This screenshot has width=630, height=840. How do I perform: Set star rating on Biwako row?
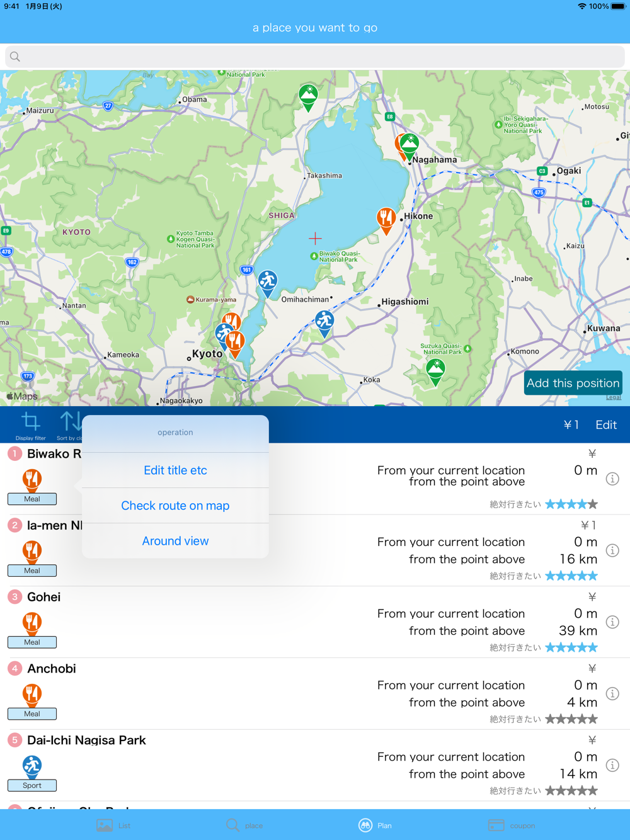571,504
